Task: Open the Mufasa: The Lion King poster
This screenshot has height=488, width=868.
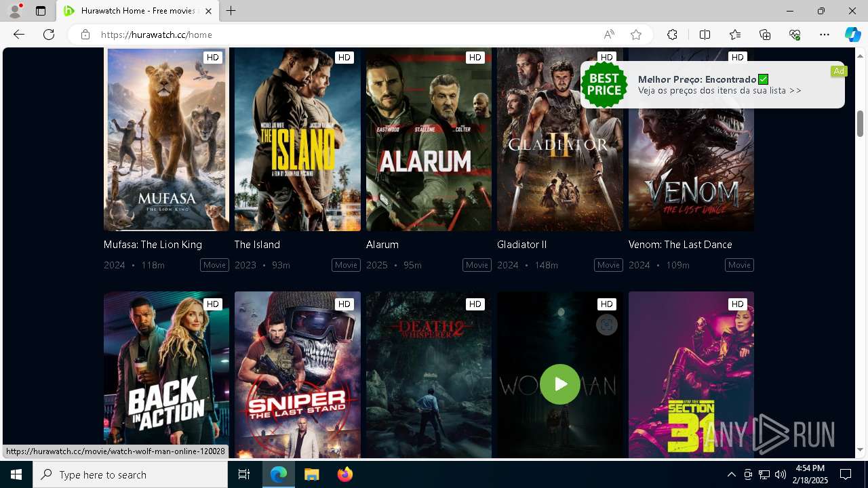Action: pyautogui.click(x=166, y=139)
